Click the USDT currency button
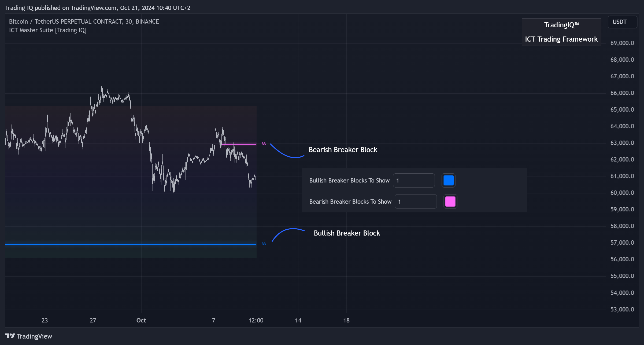The width and height of the screenshot is (644, 345). (622, 22)
